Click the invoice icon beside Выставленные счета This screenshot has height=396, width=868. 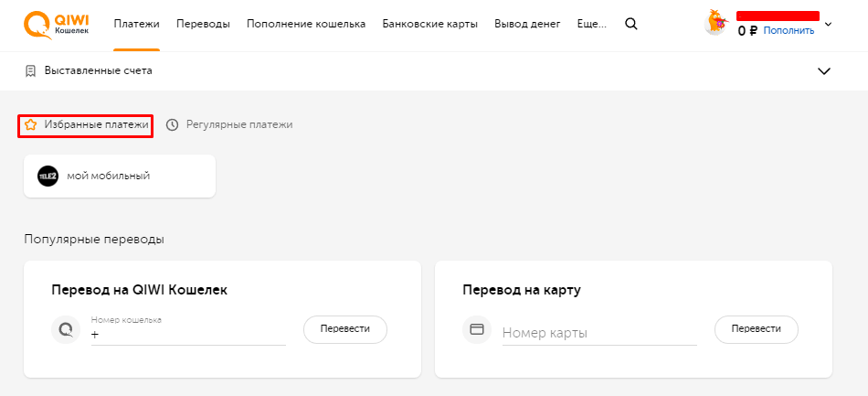click(30, 71)
